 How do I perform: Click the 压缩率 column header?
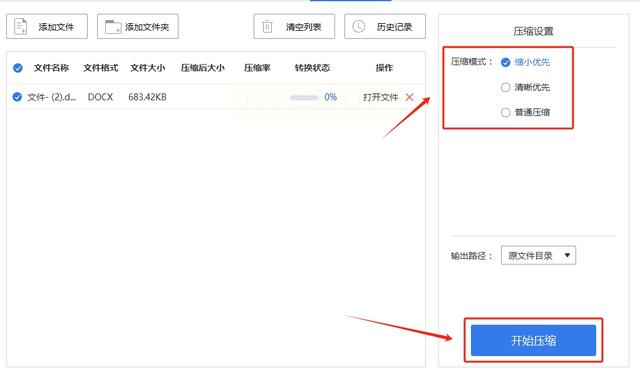coord(257,68)
